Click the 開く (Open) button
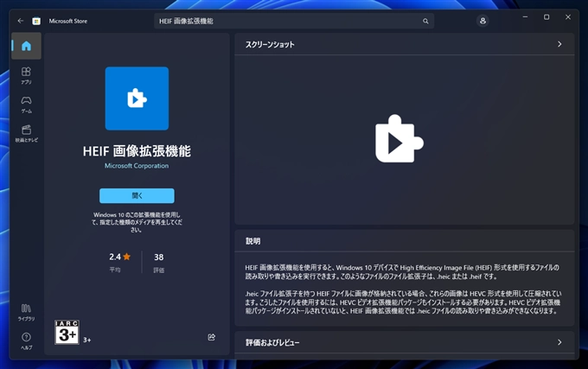This screenshot has width=588, height=369. [137, 195]
